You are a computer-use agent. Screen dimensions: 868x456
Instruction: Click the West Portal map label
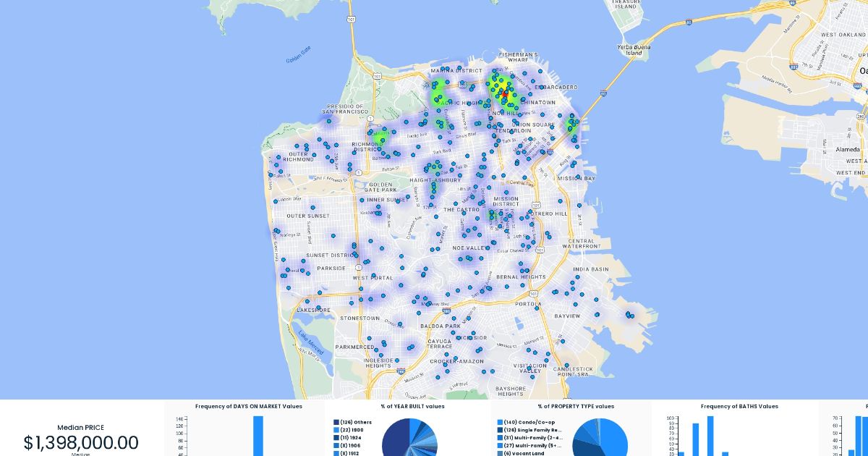373,278
